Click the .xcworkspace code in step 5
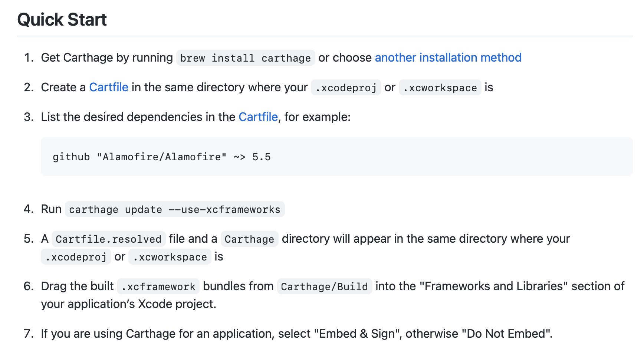This screenshot has height=354, width=644. [170, 257]
